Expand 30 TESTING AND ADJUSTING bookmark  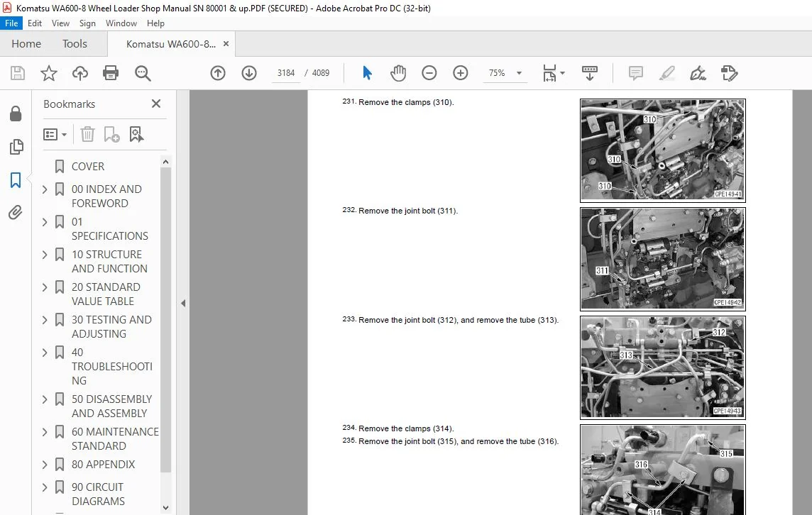coord(45,320)
